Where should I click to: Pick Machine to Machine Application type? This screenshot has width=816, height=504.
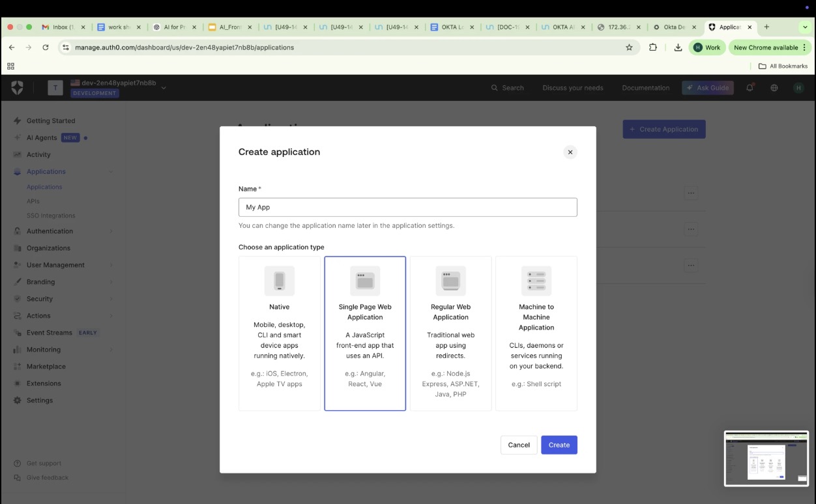pos(536,333)
